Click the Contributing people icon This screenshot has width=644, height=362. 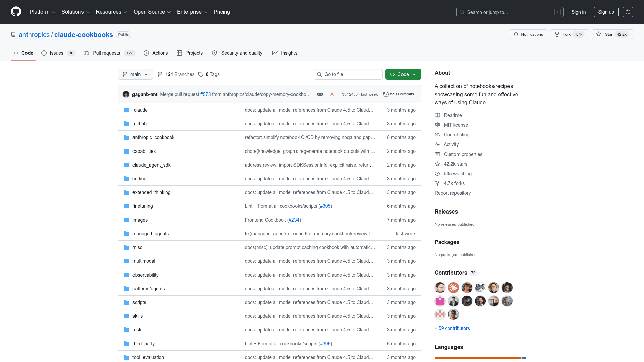(437, 135)
